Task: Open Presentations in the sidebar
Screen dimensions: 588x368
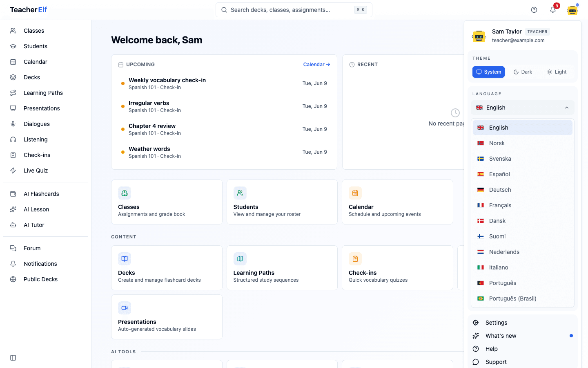Action: 45,108
